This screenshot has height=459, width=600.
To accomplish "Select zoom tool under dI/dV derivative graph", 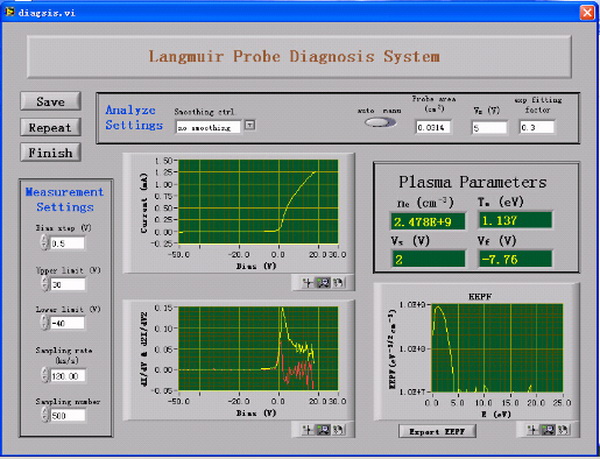I will pos(323,430).
